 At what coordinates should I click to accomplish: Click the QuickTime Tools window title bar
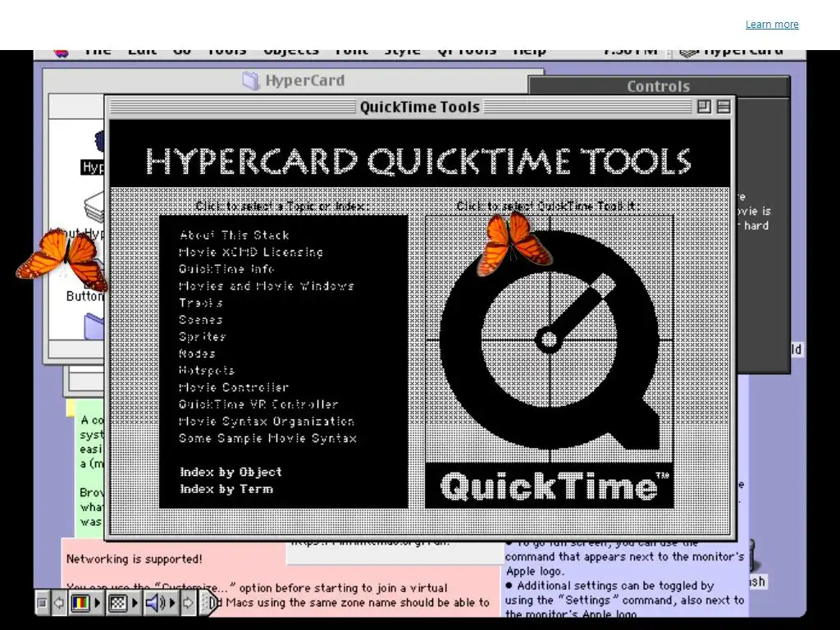[x=419, y=107]
